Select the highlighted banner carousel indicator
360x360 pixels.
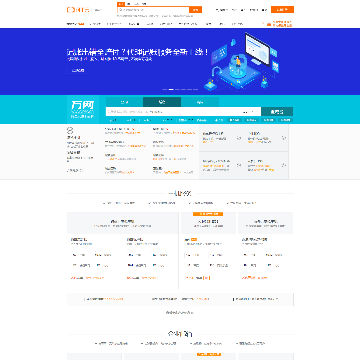click(171, 89)
